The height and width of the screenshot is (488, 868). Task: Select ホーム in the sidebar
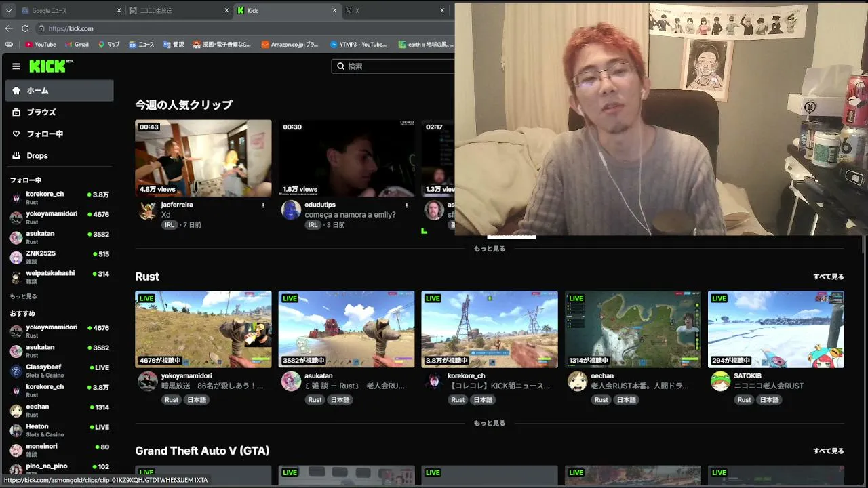60,91
